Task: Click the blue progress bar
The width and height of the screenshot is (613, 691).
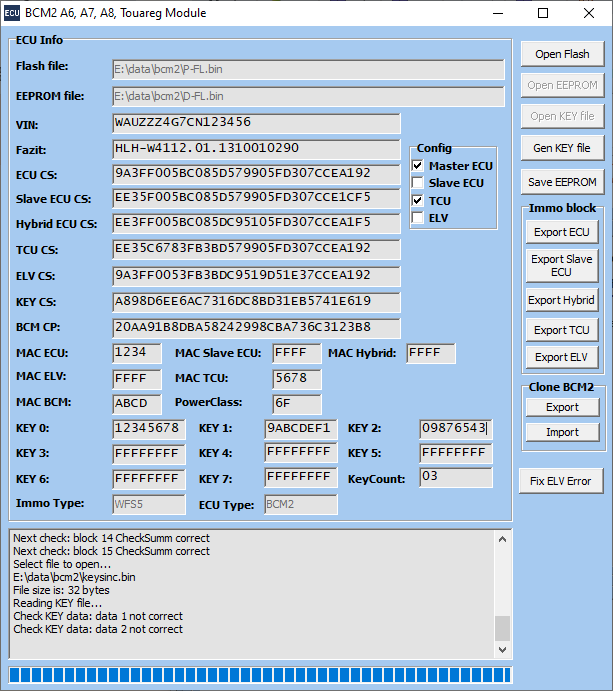Action: tap(260, 674)
